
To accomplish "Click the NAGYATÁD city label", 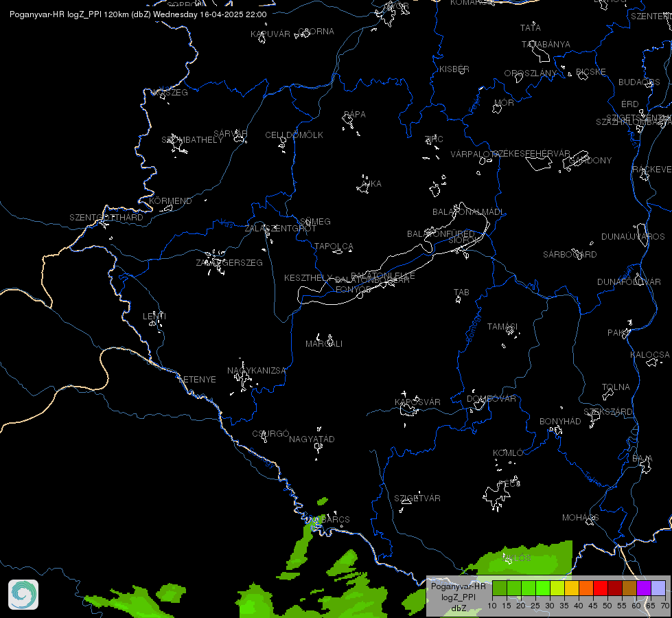I will click(x=312, y=439).
